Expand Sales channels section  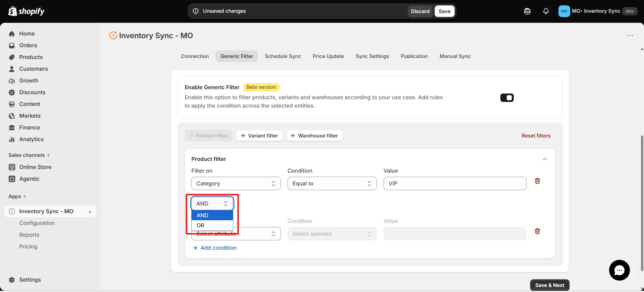(x=29, y=155)
